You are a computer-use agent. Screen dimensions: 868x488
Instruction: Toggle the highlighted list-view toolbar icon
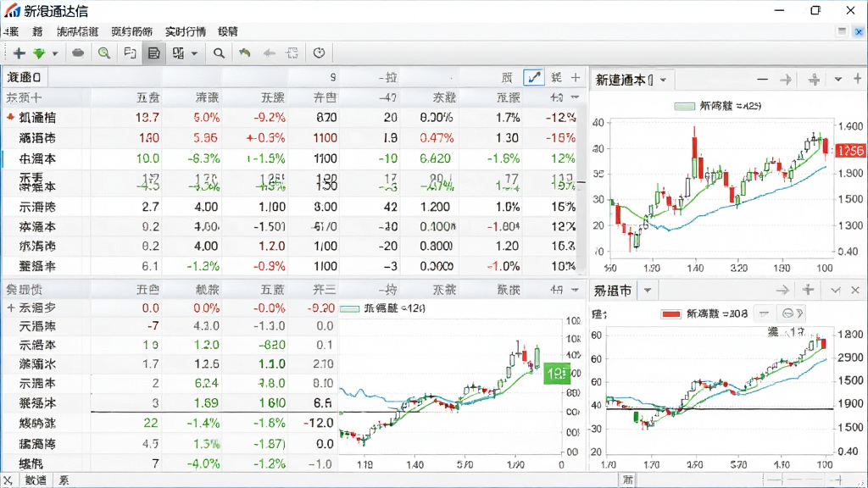tap(154, 53)
